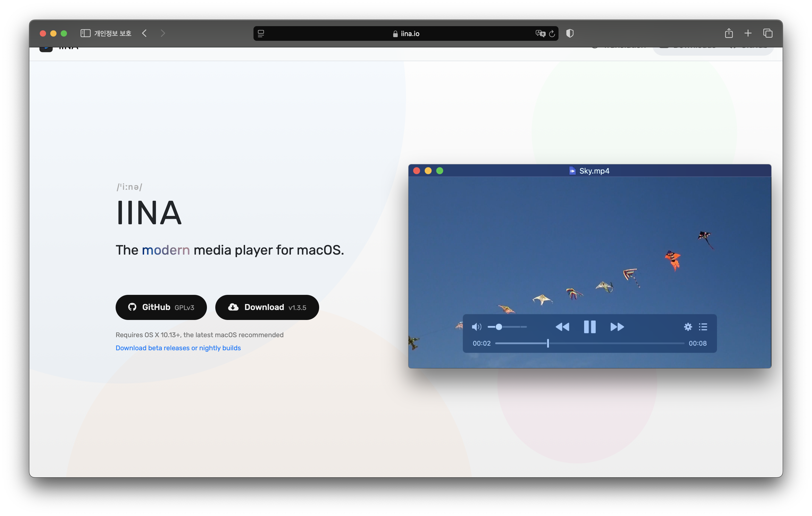
Task: Close the Sky.mp4 player window
Action: (x=416, y=170)
